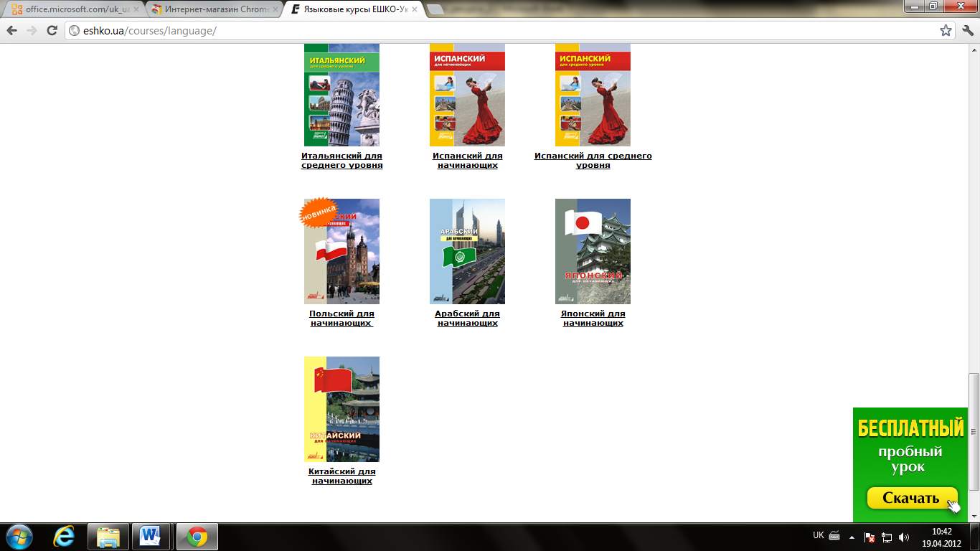Screen dimensions: 980x551
Task: Switch to Microsoft Word on the taskbar
Action: pyautogui.click(x=152, y=537)
